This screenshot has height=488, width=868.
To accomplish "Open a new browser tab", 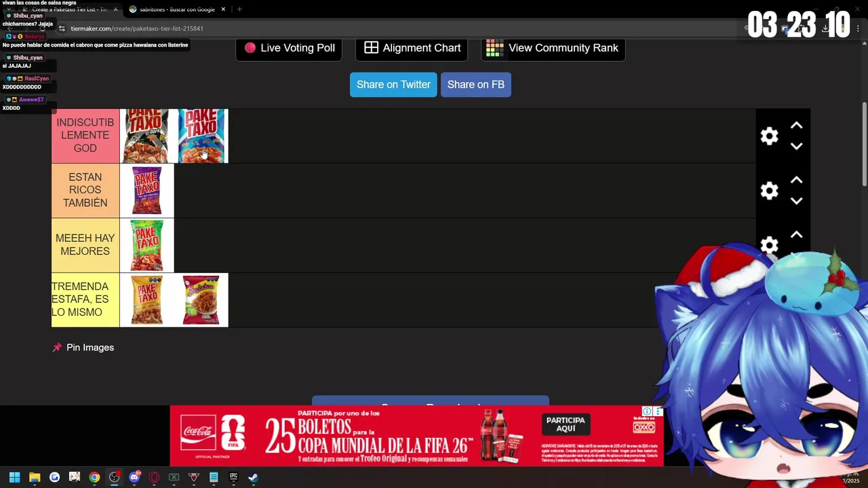I will (239, 9).
